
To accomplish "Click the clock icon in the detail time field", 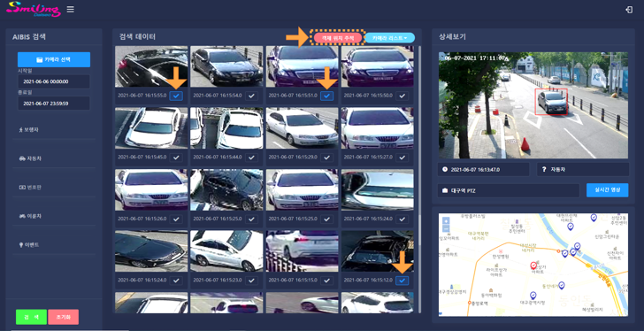I will [x=445, y=170].
